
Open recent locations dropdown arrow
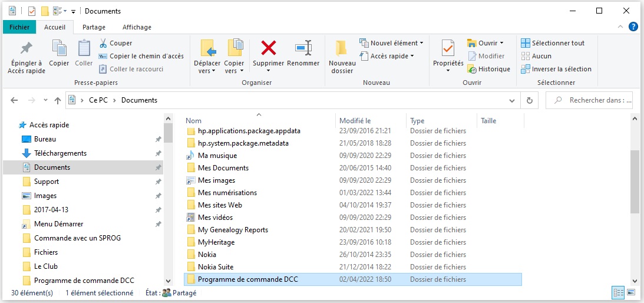click(45, 100)
